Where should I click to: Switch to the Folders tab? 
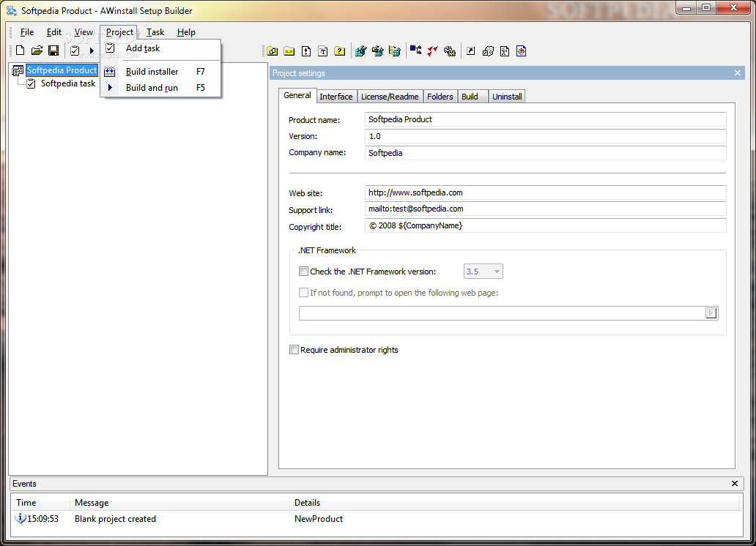pos(440,97)
